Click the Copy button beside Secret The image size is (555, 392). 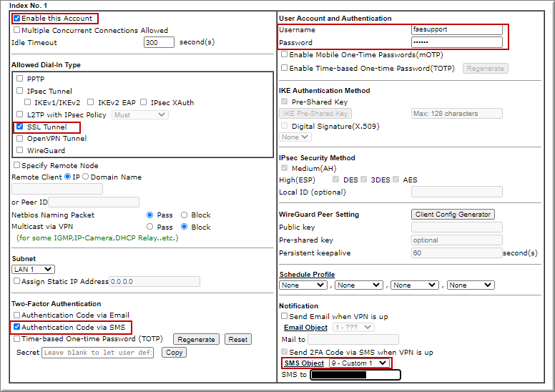click(x=174, y=353)
